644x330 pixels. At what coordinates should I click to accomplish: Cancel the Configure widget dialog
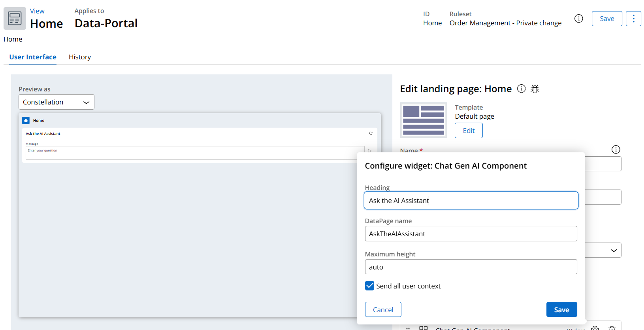[383, 309]
